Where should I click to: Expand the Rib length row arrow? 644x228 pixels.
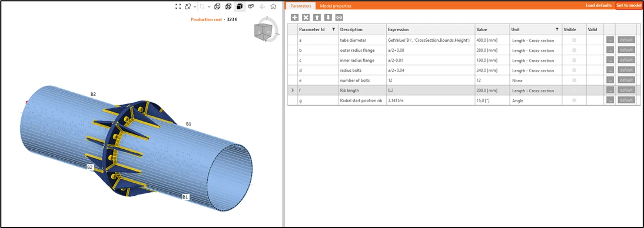point(293,90)
